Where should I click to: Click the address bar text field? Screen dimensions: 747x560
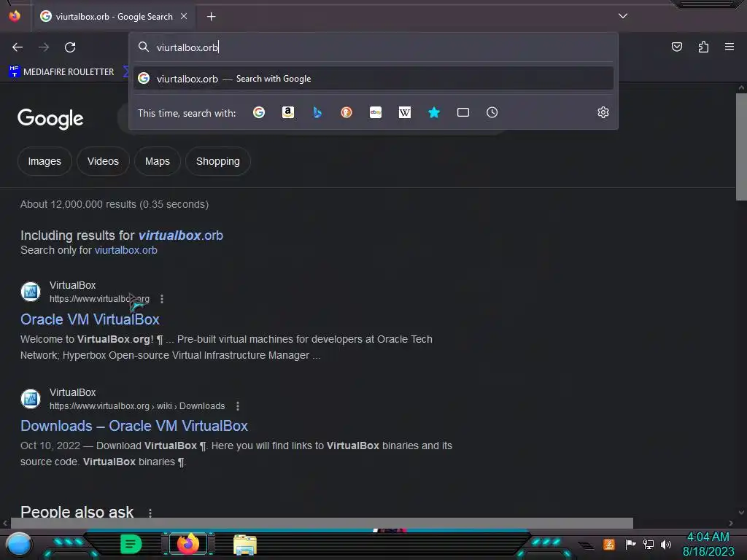pyautogui.click(x=373, y=47)
